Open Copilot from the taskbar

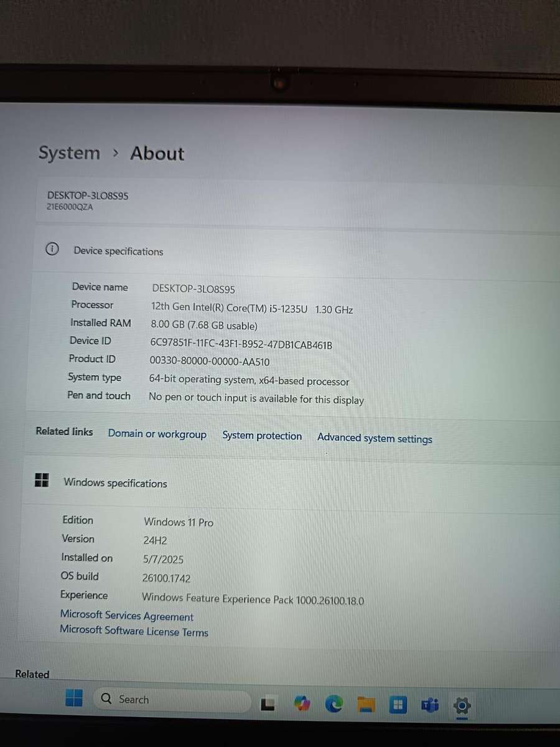[x=302, y=702]
